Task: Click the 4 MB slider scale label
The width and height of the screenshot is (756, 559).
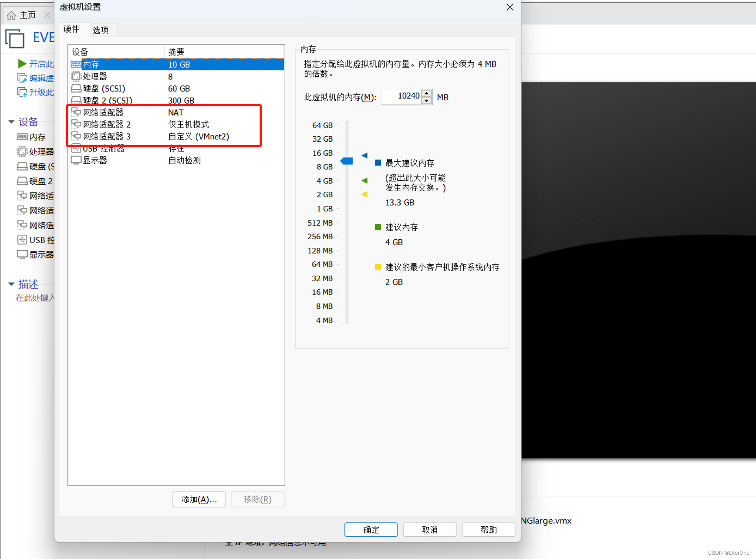Action: coord(324,320)
